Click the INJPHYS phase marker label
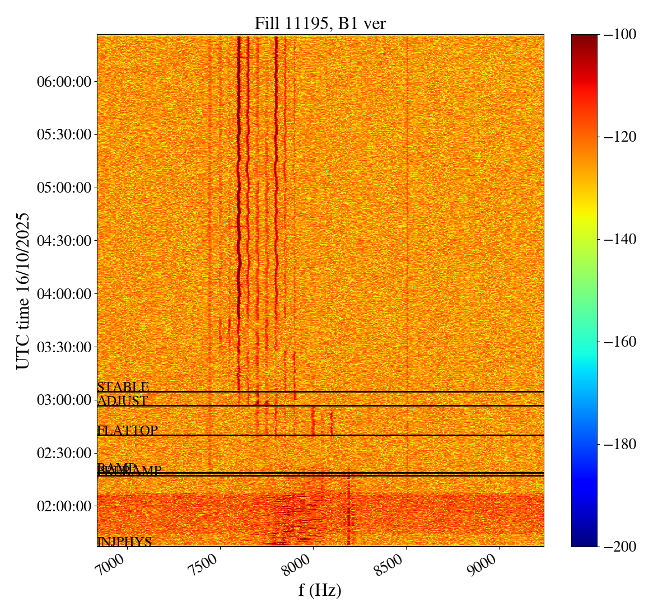The image size is (672, 616). [x=124, y=542]
